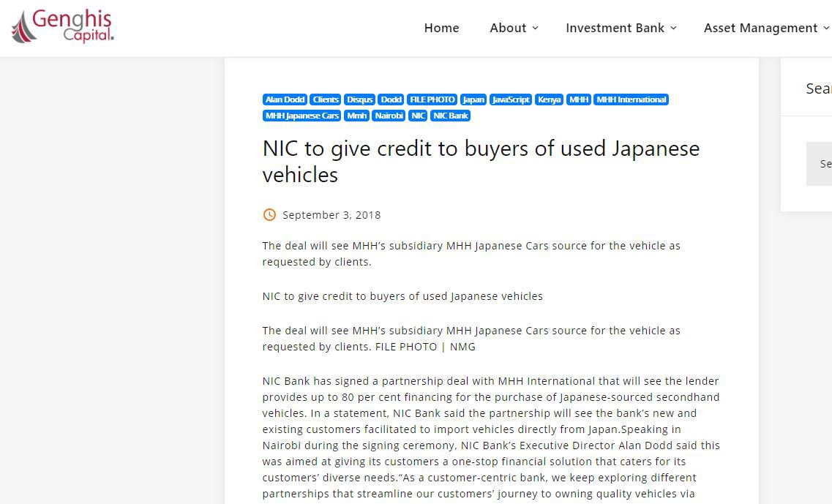Select the Mmh tag

(357, 116)
